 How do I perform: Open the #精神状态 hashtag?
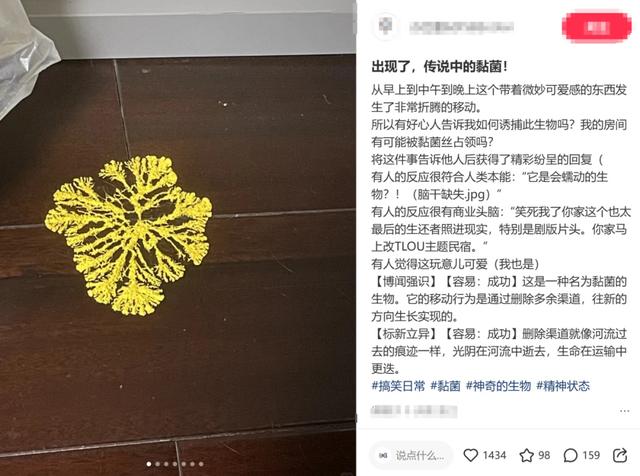pos(563,386)
